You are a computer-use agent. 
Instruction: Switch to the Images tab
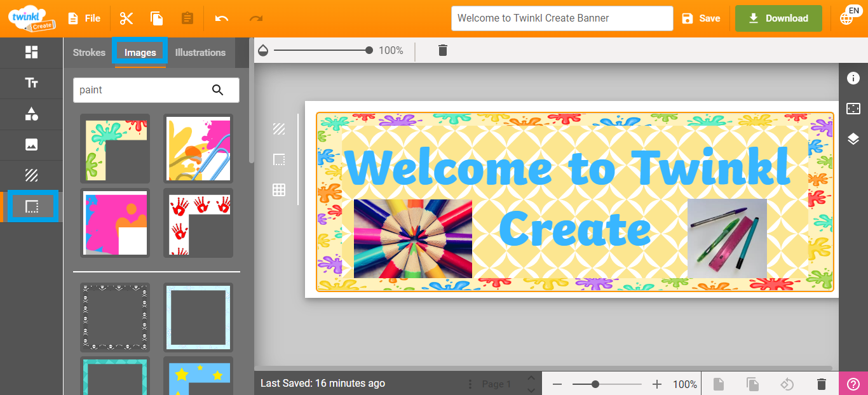[140, 52]
